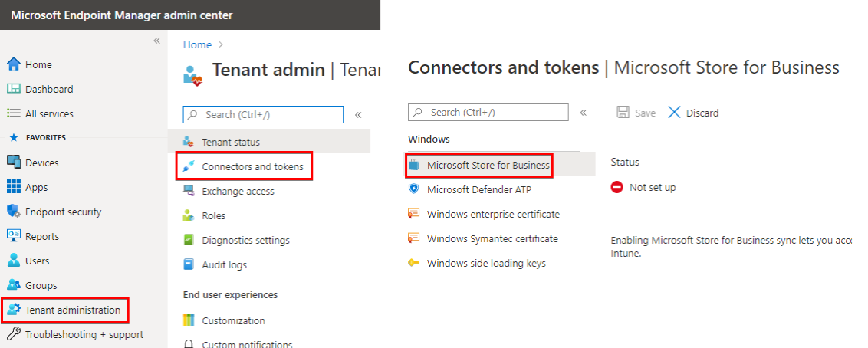Screen dimensions: 868x348
Task: Collapse the Connectors and tokens menu pane
Action: pos(583,113)
